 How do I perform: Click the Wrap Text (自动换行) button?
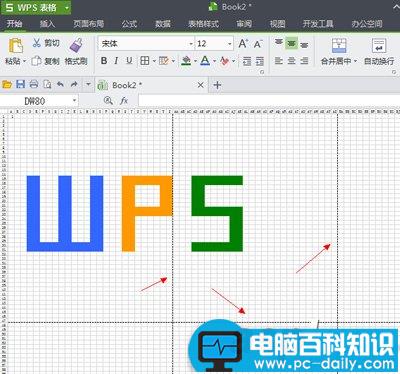pyautogui.click(x=379, y=52)
